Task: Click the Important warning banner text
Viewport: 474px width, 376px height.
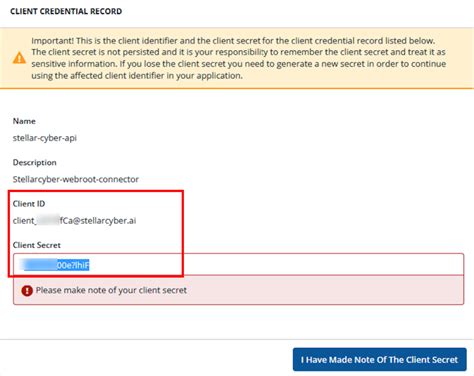Action: click(x=239, y=58)
